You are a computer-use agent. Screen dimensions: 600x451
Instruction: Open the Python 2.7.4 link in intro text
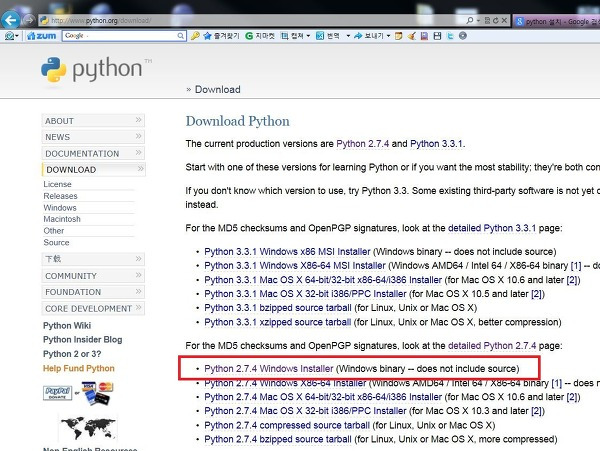pos(362,144)
